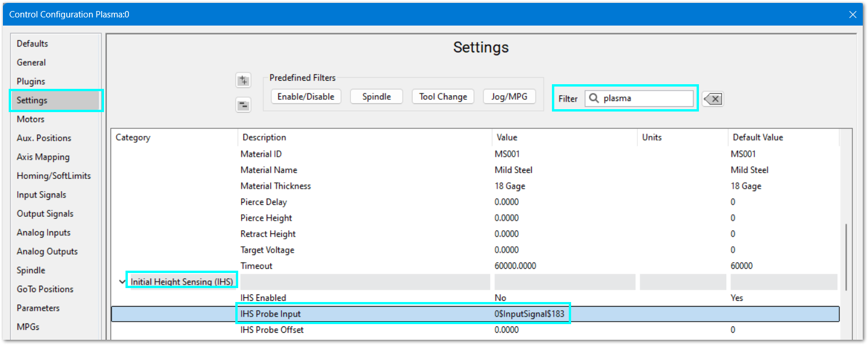Screen dimensions: 868x345
Task: Click the Default Value column header
Action: click(x=784, y=138)
